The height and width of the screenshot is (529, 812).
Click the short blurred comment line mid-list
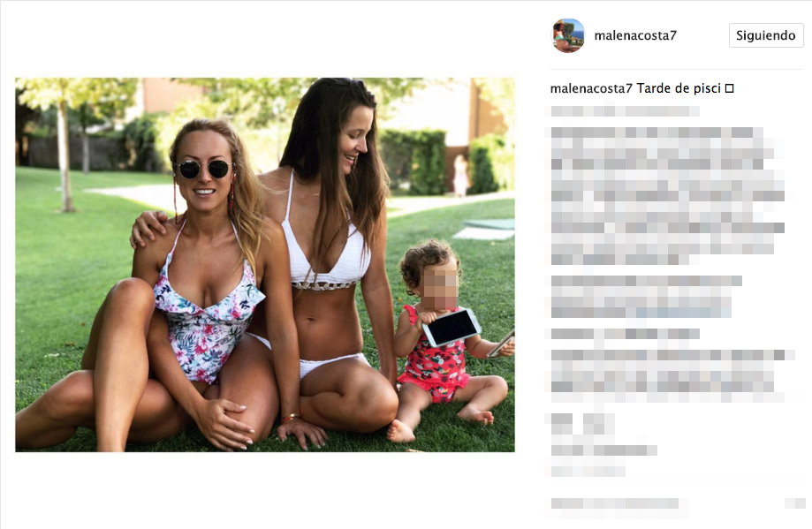coord(625,334)
